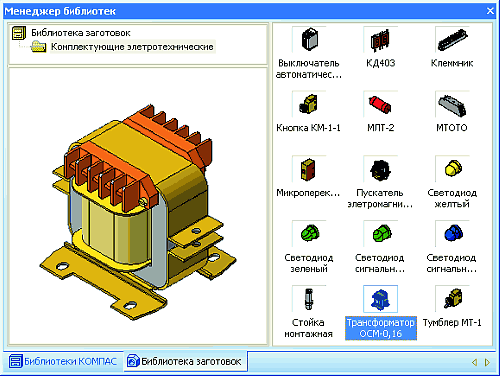The height and width of the screenshot is (376, 500).
Task: Pick the Светодиод зеленый component
Action: 309,234
